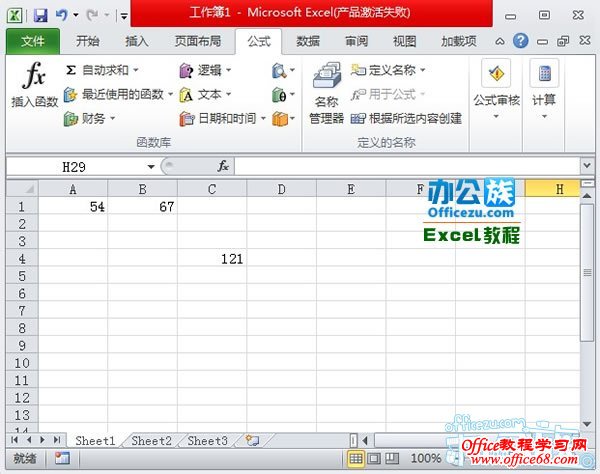600x474 pixels.
Task: Go to last sheet navigation arrow
Action: [x=57, y=440]
